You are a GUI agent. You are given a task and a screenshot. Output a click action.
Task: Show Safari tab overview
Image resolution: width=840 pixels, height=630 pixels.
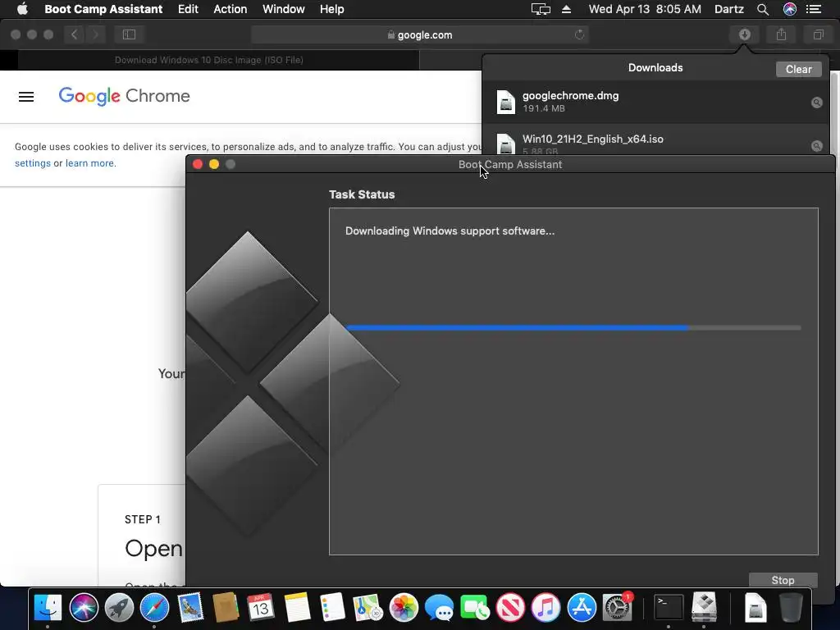(x=818, y=34)
